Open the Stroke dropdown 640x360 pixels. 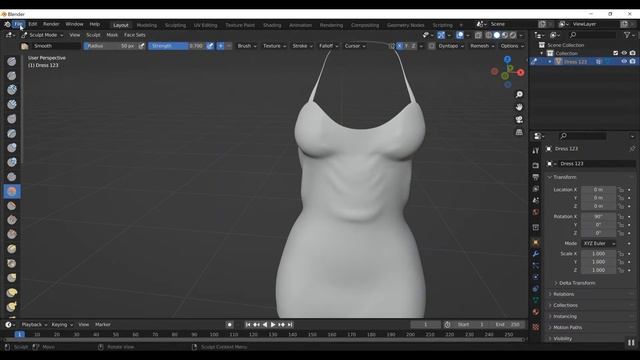(x=302, y=46)
